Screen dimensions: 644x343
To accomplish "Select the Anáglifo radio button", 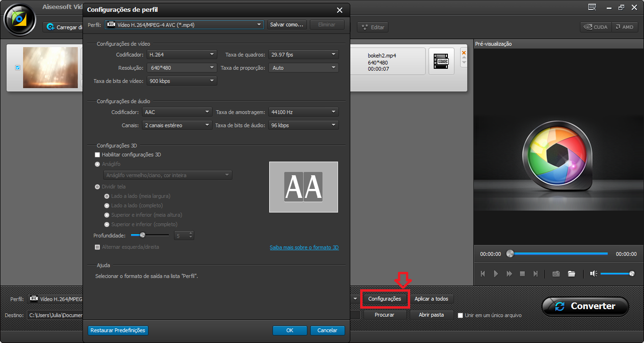I will pos(98,164).
